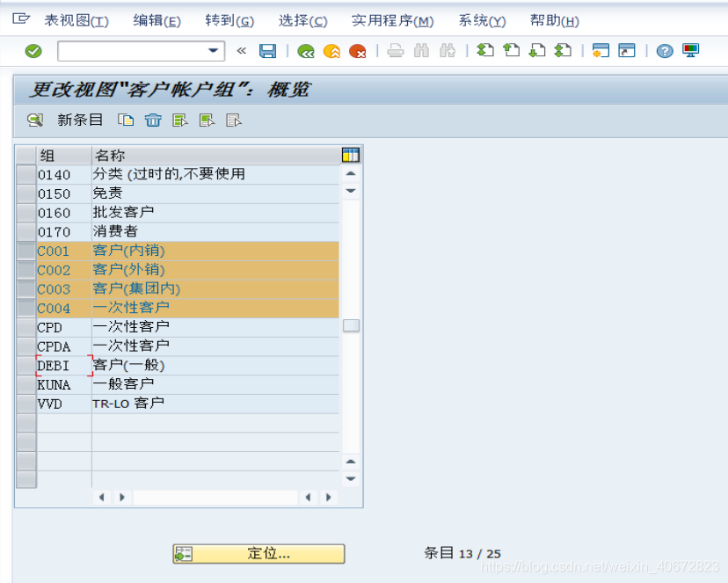Deselect row selector for C004
Viewport: 728px width, 583px height.
point(26,308)
